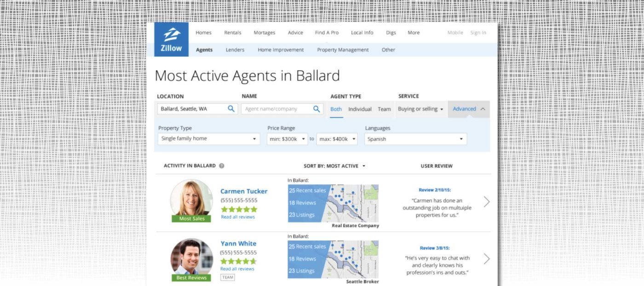Select Individual under Agent Type
This screenshot has height=286, width=644.
click(360, 109)
